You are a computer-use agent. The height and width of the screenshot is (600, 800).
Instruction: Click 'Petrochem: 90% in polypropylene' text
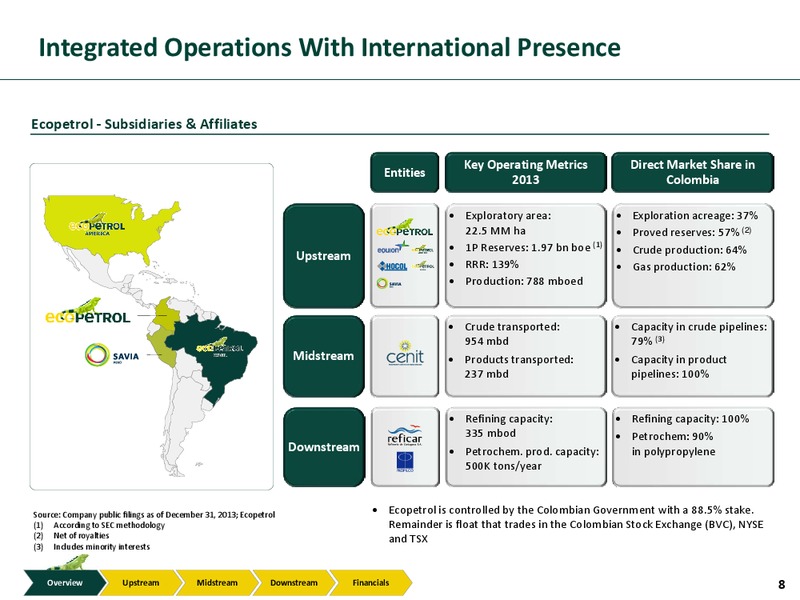tap(673, 444)
